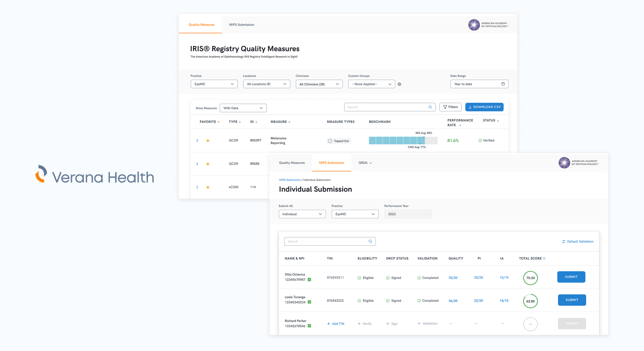Toggle favorite star for eCQM 114 measure
This screenshot has width=644, height=351.
208,187
